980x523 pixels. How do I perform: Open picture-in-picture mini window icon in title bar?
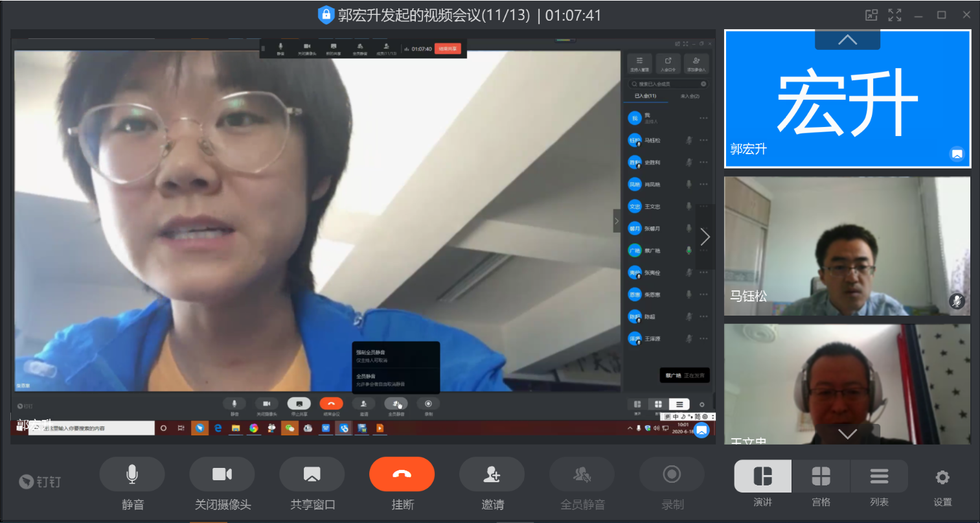tap(871, 15)
